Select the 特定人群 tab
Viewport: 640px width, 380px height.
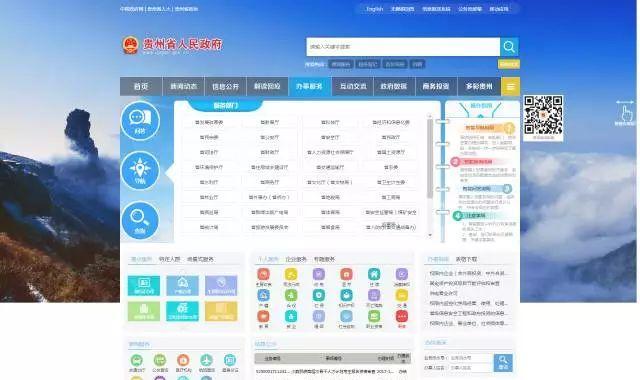click(x=169, y=259)
